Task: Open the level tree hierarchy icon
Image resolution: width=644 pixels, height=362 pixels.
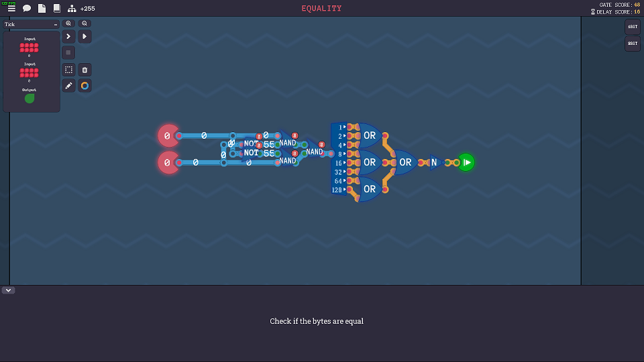Action: point(72,9)
